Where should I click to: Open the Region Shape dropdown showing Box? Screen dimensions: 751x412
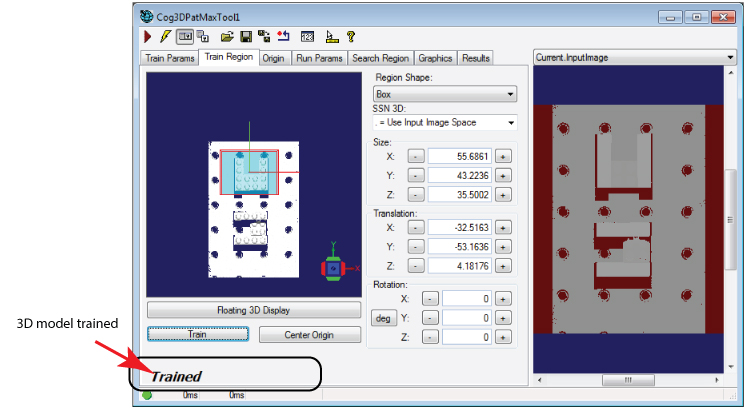coord(444,94)
